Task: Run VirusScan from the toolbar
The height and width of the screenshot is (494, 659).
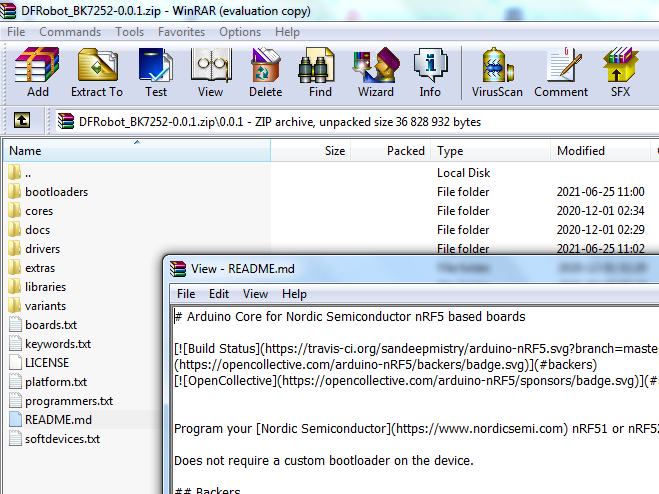Action: coord(497,72)
